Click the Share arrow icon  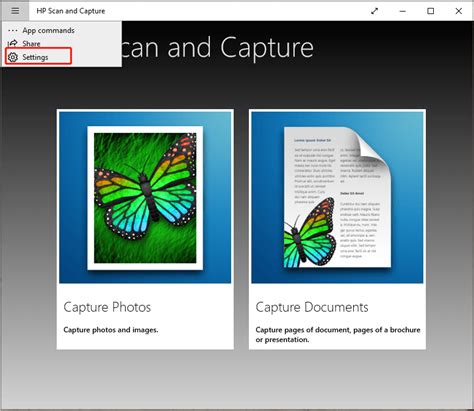click(x=12, y=43)
